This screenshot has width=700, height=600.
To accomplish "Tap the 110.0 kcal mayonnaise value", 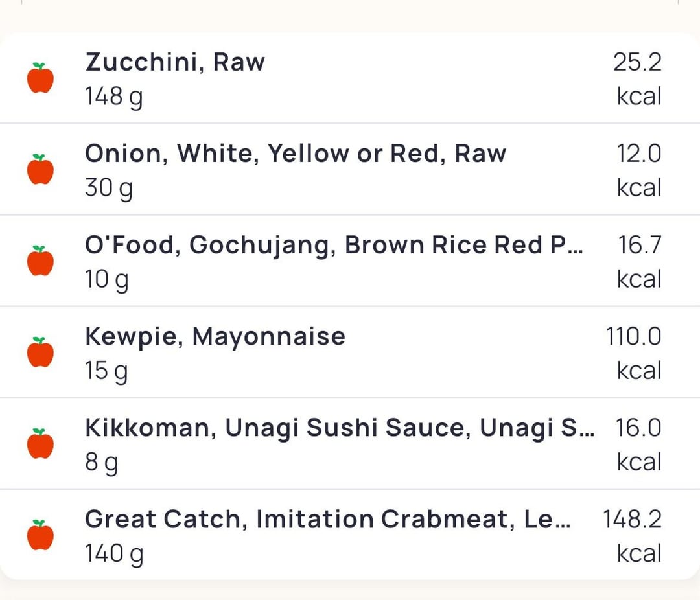I will pyautogui.click(x=633, y=353).
